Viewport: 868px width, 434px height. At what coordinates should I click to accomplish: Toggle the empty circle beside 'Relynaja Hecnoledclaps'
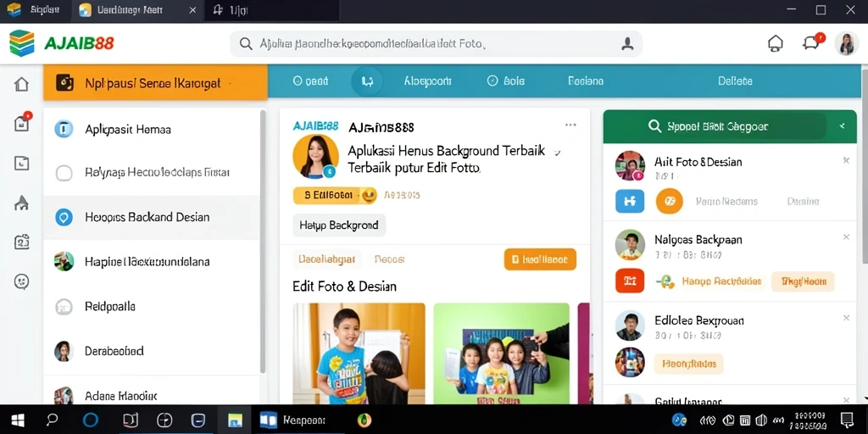coord(64,173)
